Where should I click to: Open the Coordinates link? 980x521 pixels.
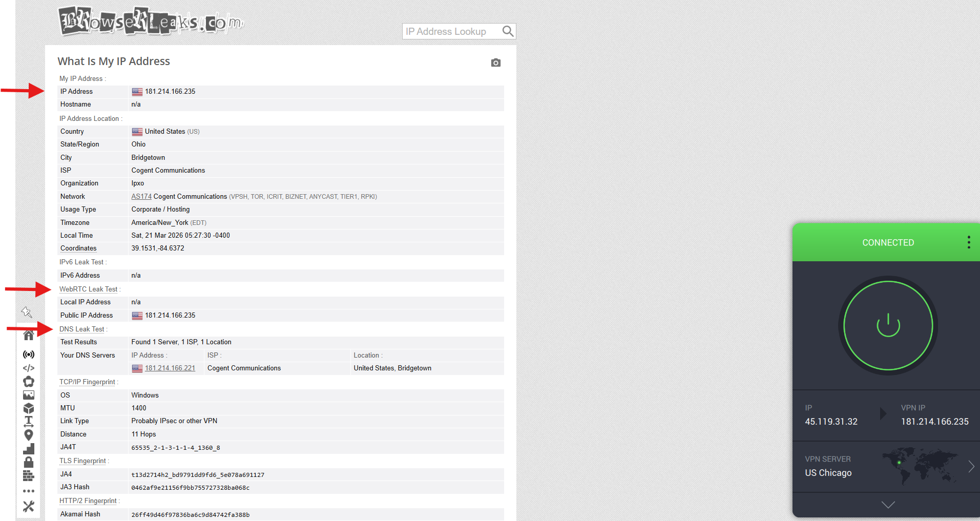tap(78, 248)
